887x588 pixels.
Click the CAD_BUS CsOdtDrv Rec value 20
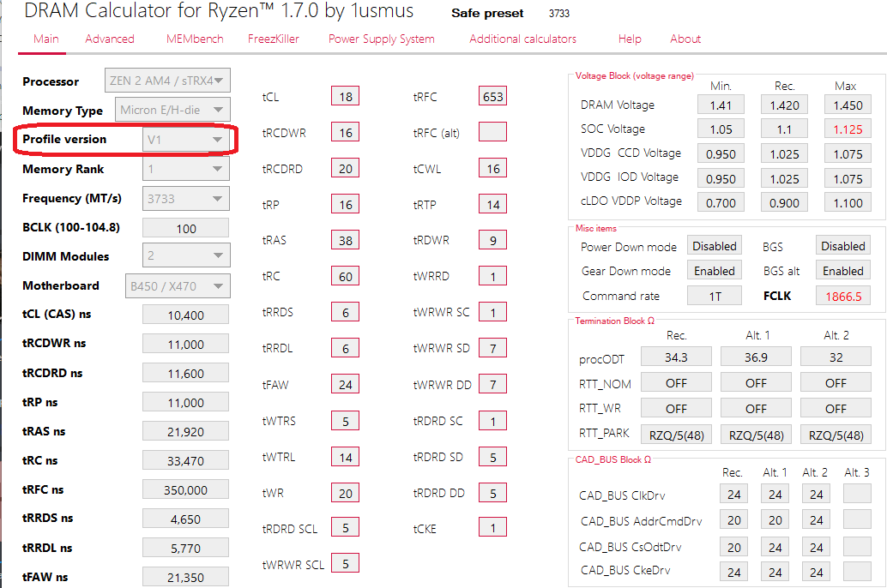point(733,547)
